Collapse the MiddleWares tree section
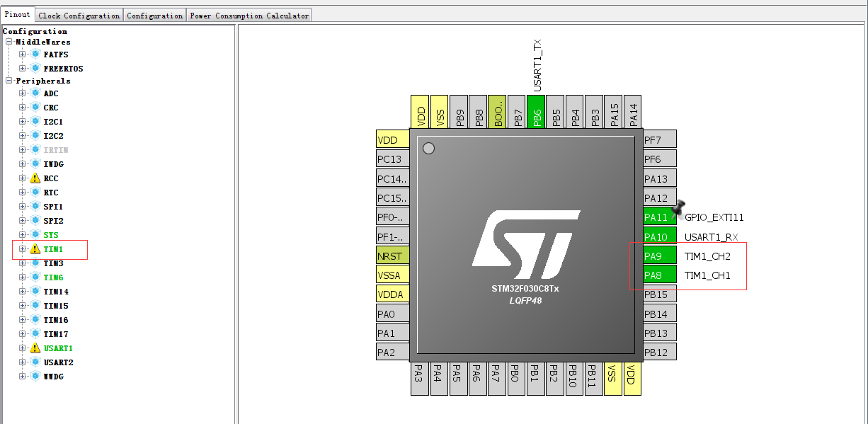The image size is (868, 424). pos(9,42)
